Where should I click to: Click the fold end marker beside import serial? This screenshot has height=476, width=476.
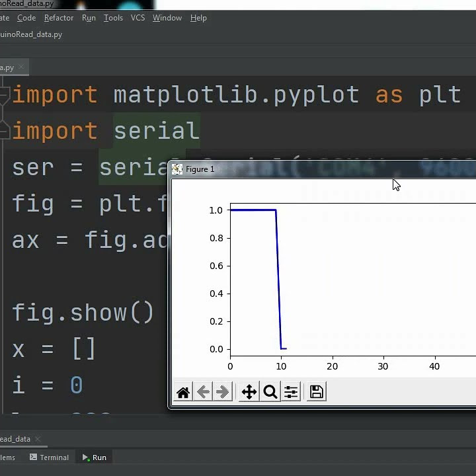(4, 130)
